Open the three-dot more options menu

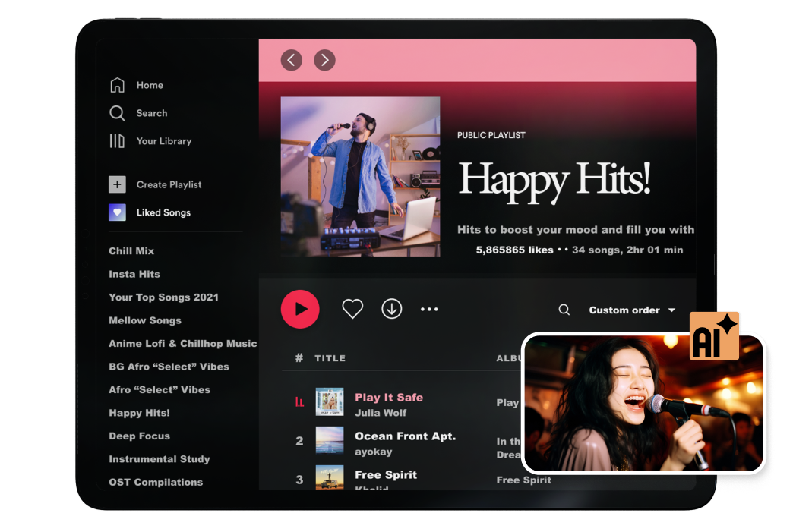429,309
